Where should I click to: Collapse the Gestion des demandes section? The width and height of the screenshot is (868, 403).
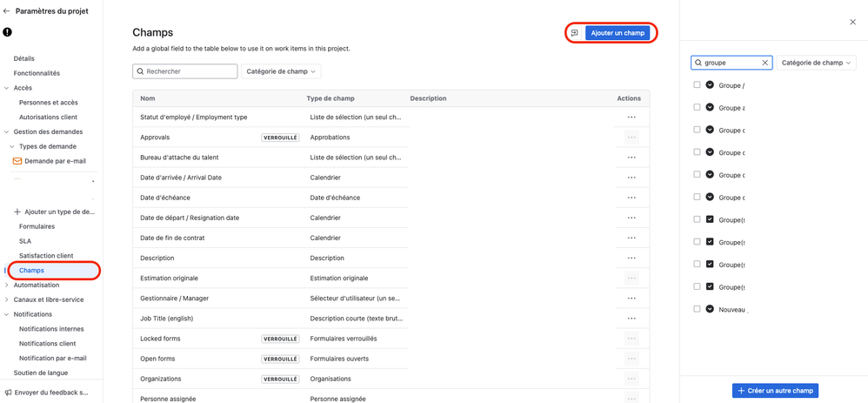pyautogui.click(x=7, y=132)
